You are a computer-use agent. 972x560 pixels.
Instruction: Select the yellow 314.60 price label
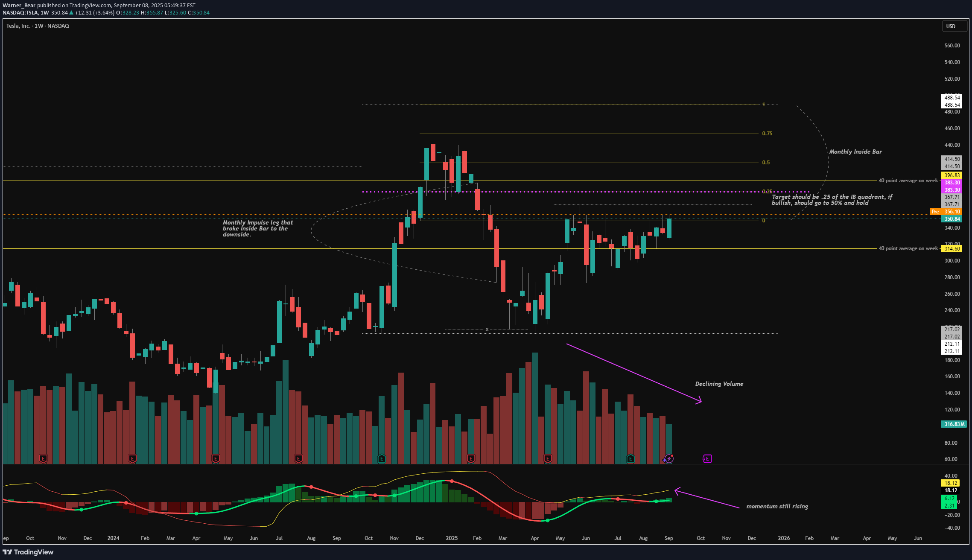(x=952, y=249)
